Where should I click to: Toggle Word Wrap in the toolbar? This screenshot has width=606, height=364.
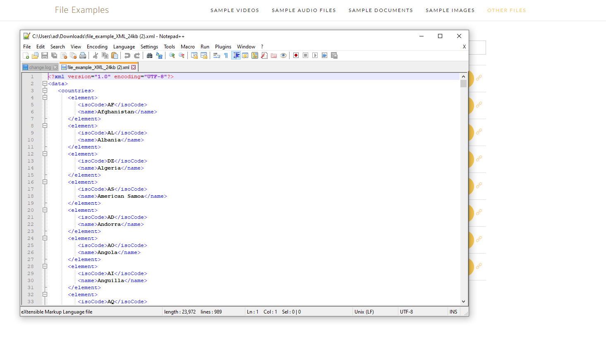(216, 55)
